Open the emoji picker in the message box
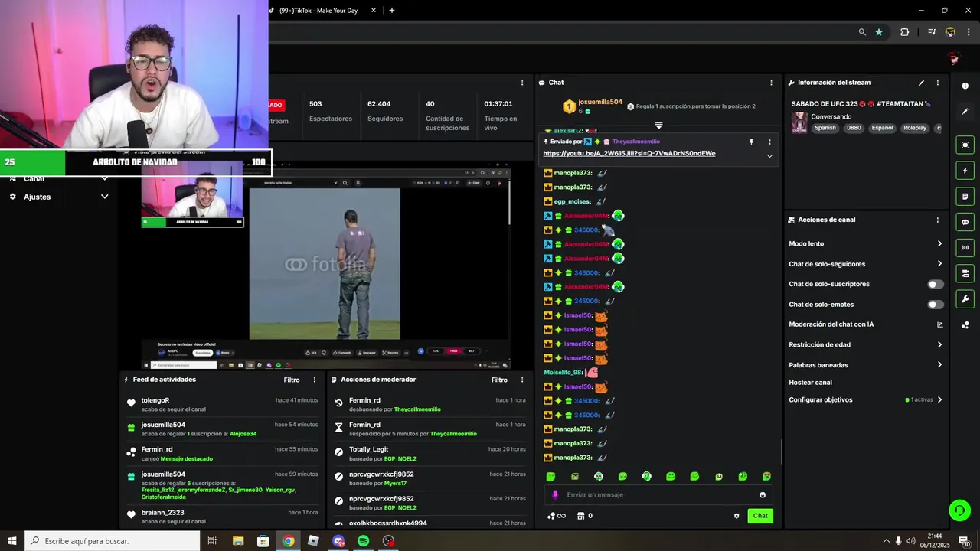 (x=763, y=495)
